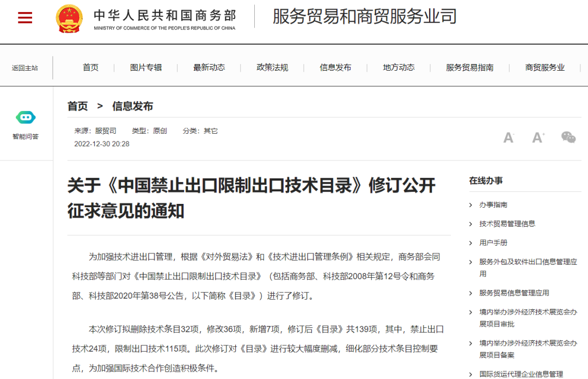Go to 首页 in navigation bar
588x379 pixels.
coord(90,67)
